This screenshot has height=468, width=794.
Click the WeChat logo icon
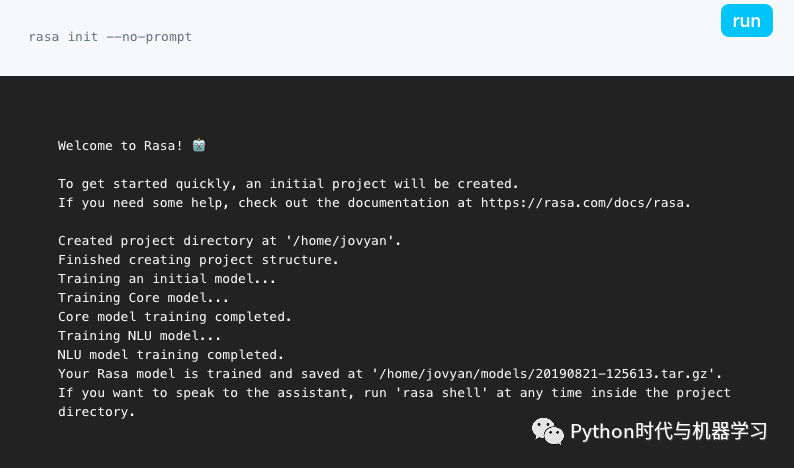tap(547, 431)
